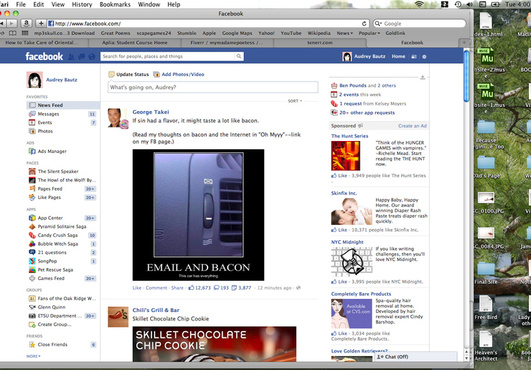Click the Update Status option
The height and width of the screenshot is (370, 531).
pyautogui.click(x=129, y=74)
